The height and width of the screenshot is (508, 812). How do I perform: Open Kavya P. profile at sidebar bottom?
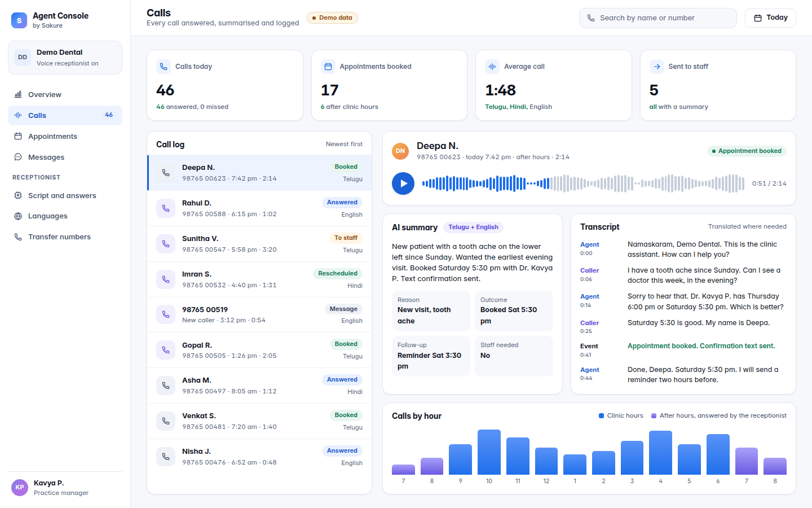(65, 488)
